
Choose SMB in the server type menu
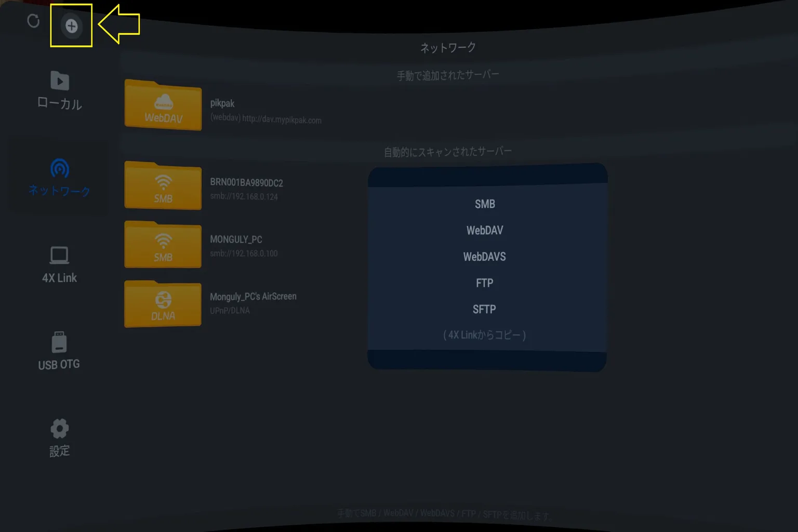[485, 204]
